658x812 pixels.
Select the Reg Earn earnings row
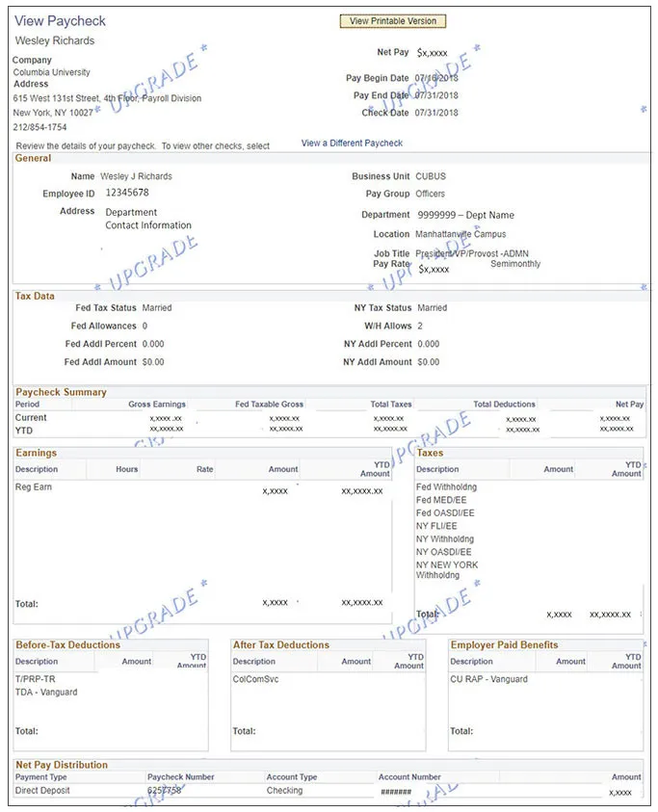(x=202, y=487)
